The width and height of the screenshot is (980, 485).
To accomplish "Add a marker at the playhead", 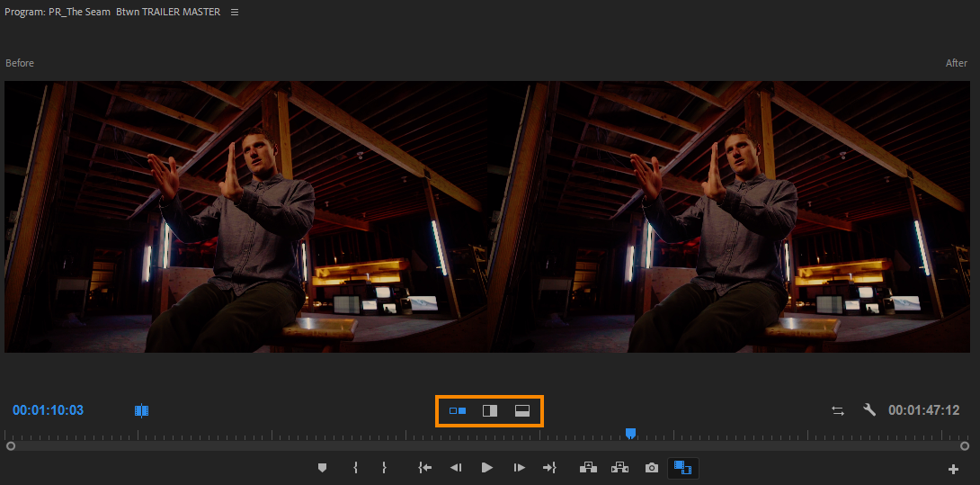I will click(323, 468).
